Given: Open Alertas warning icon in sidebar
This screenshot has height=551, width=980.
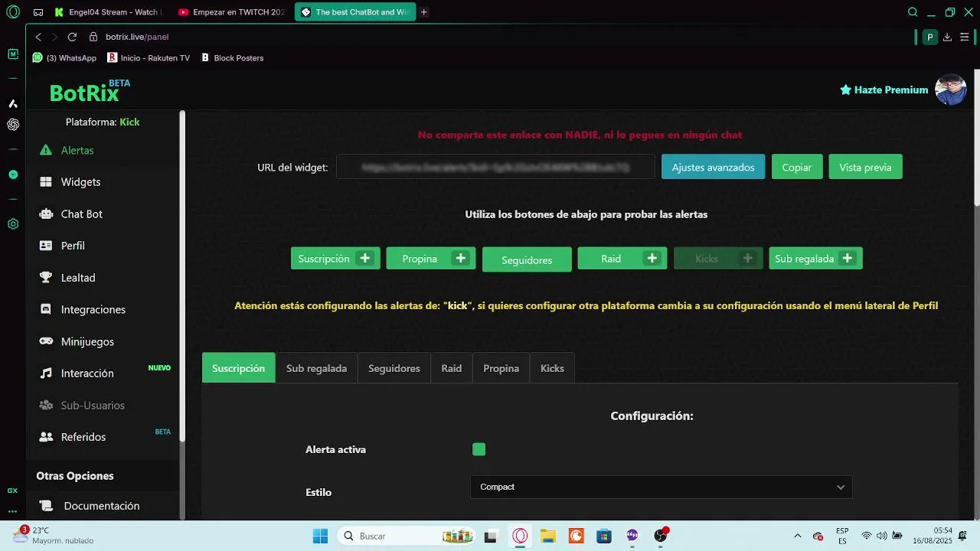Looking at the screenshot, I should (x=46, y=150).
